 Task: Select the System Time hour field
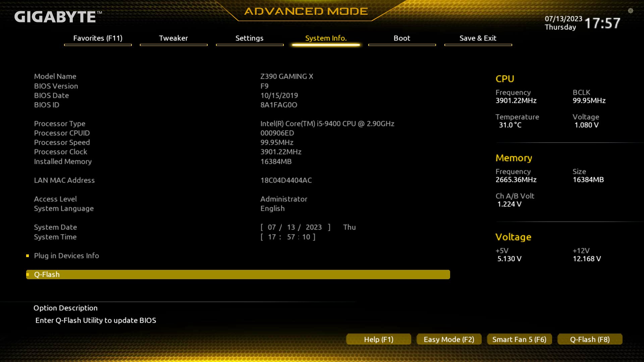point(272,237)
